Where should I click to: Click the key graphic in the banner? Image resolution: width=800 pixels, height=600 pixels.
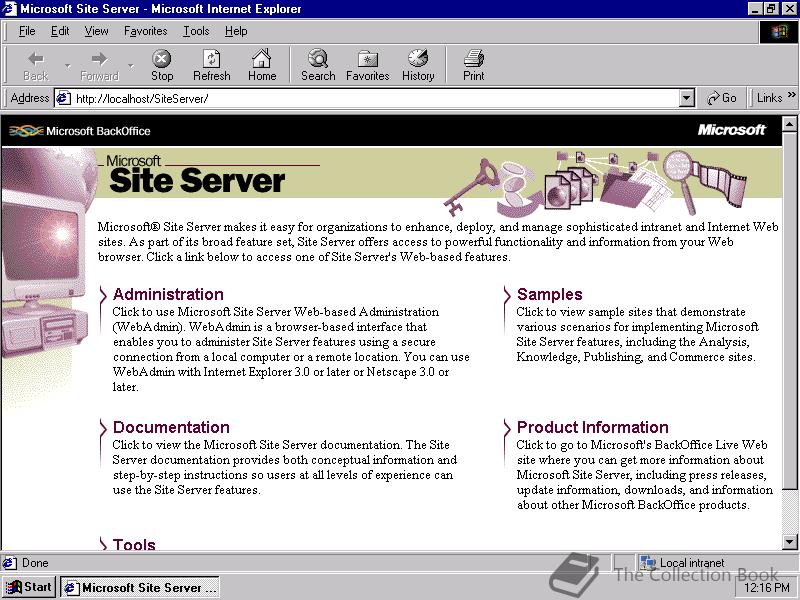472,187
